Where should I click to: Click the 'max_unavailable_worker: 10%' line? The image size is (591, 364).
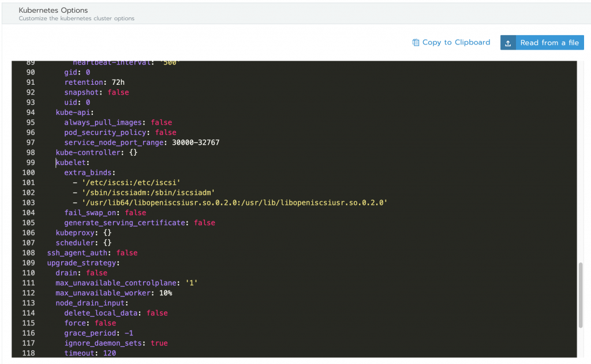(x=114, y=293)
